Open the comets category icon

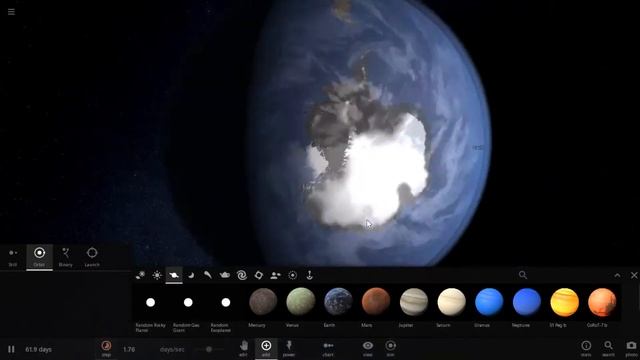click(208, 275)
